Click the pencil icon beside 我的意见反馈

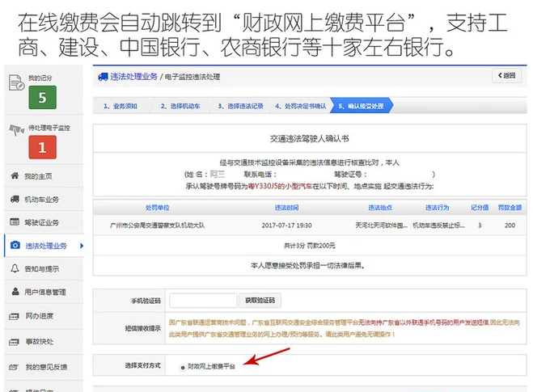pos(14,367)
